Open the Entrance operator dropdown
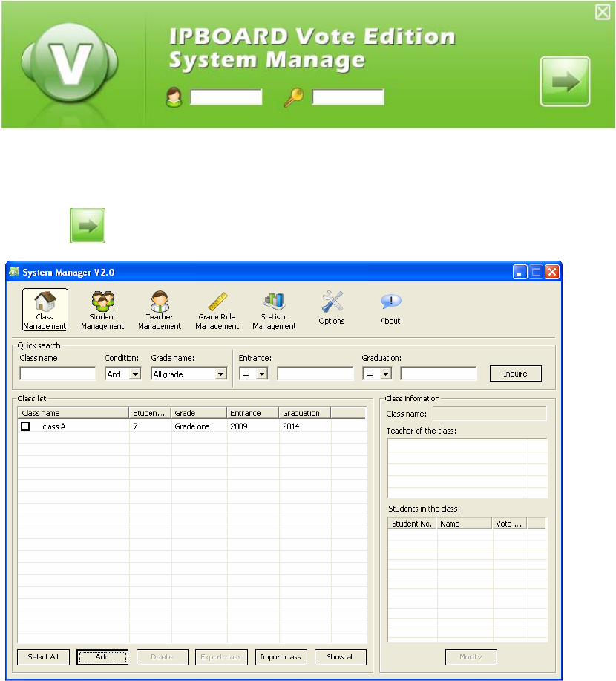This screenshot has width=616, height=681. (262, 374)
